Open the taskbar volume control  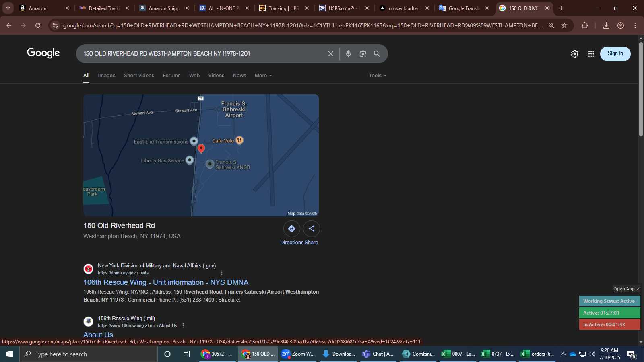[x=592, y=354]
